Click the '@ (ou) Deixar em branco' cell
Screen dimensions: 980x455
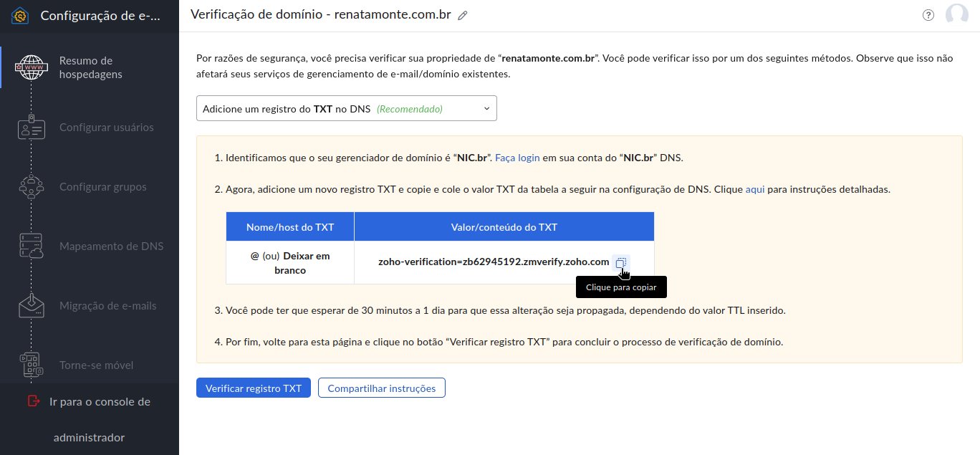[290, 263]
